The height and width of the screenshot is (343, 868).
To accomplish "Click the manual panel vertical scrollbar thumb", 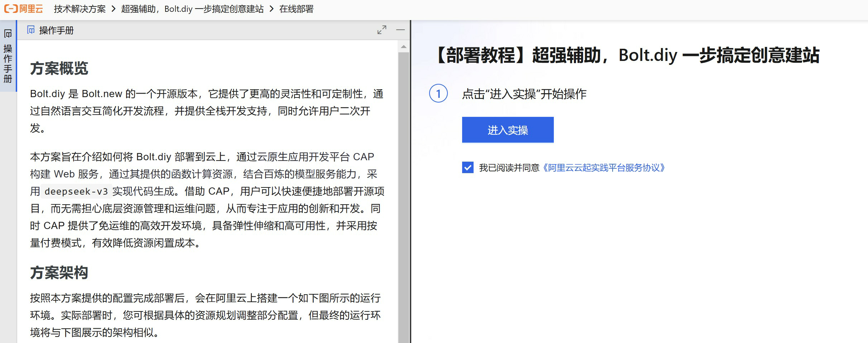I will [x=404, y=197].
